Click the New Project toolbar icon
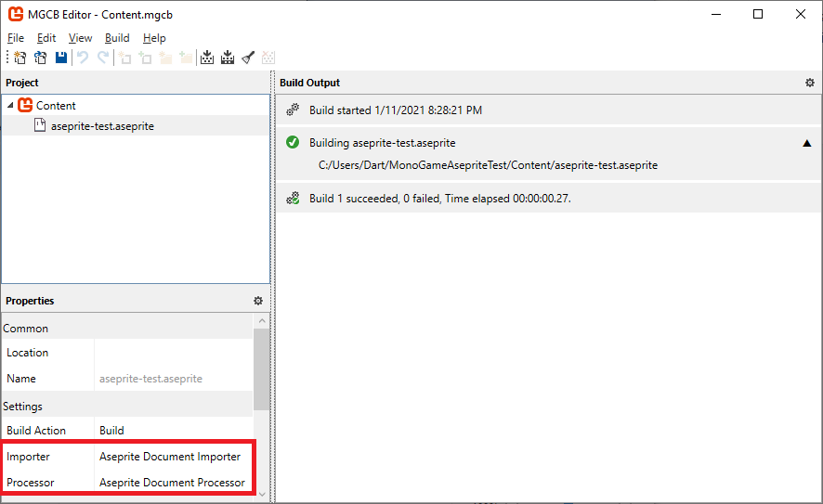 (x=20, y=58)
